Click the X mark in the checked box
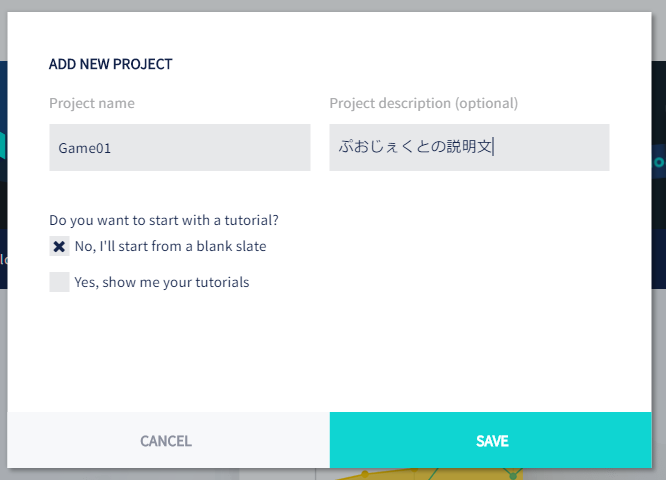This screenshot has height=480, width=666. (59, 246)
